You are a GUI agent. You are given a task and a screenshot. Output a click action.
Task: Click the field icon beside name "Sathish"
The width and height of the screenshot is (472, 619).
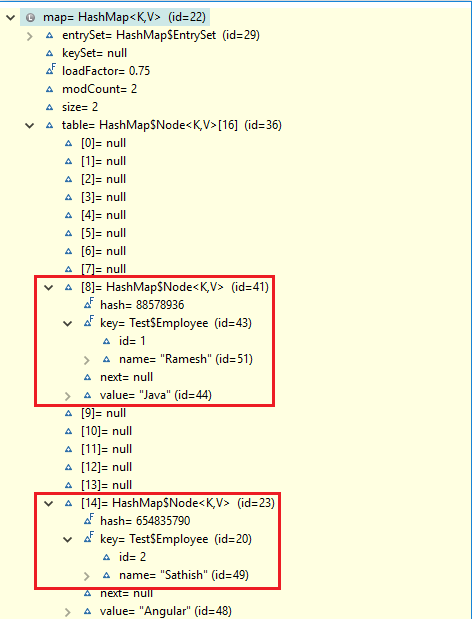tap(107, 575)
